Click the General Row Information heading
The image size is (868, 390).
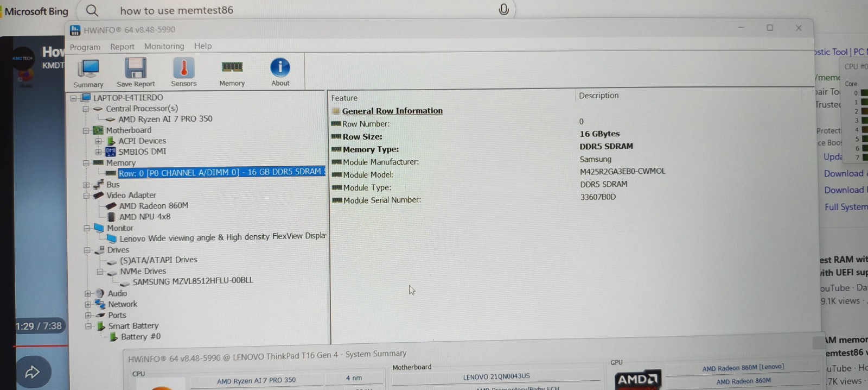coord(392,111)
